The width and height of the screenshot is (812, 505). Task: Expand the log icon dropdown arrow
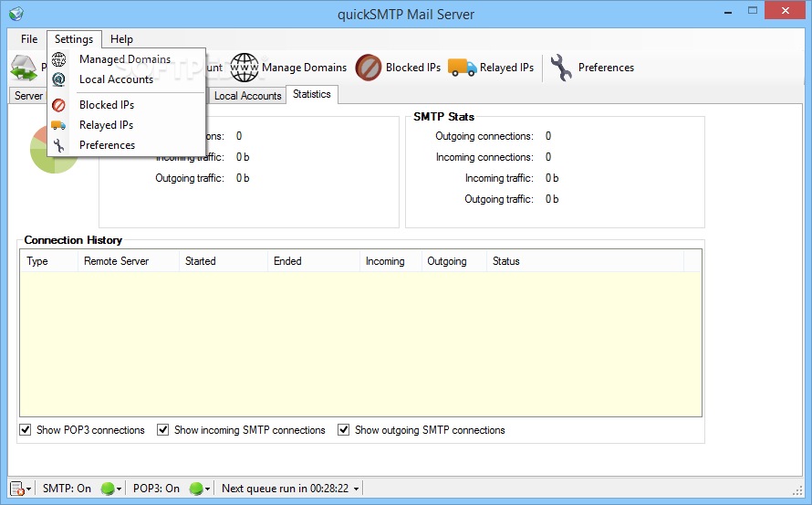click(x=29, y=489)
